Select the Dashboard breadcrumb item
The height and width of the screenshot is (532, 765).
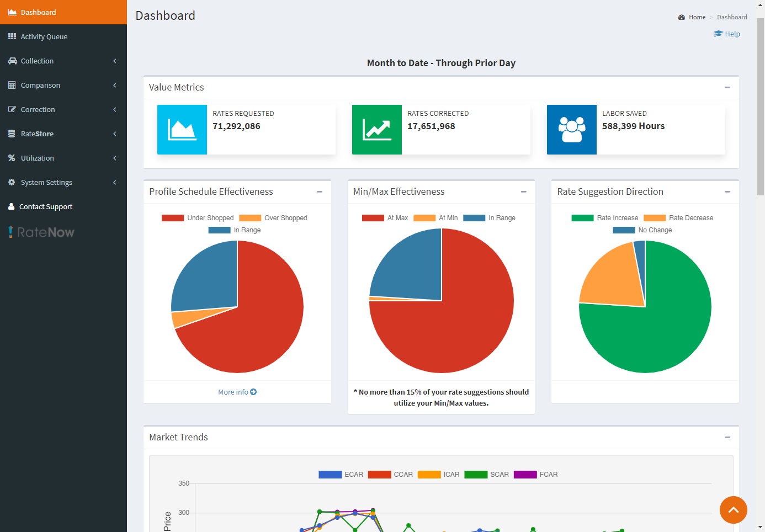pos(732,17)
